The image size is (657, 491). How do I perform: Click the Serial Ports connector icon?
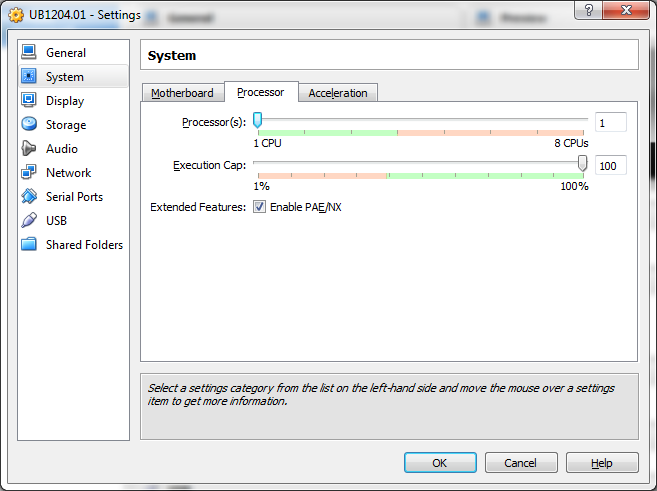tap(29, 196)
